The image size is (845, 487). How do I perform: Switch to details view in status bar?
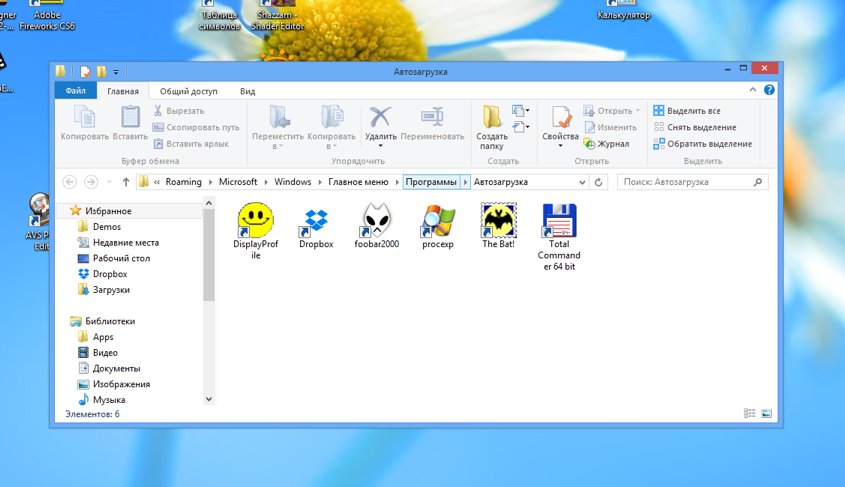coord(750,413)
